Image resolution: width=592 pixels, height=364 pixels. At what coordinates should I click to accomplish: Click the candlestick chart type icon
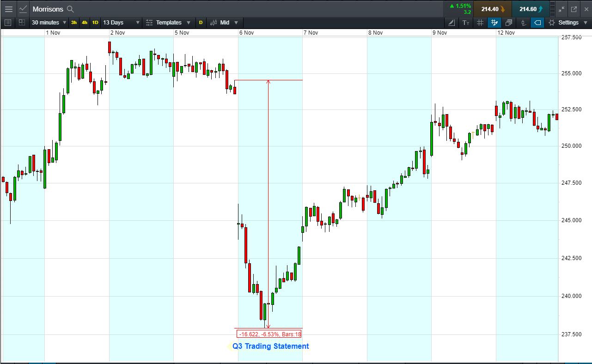point(214,22)
